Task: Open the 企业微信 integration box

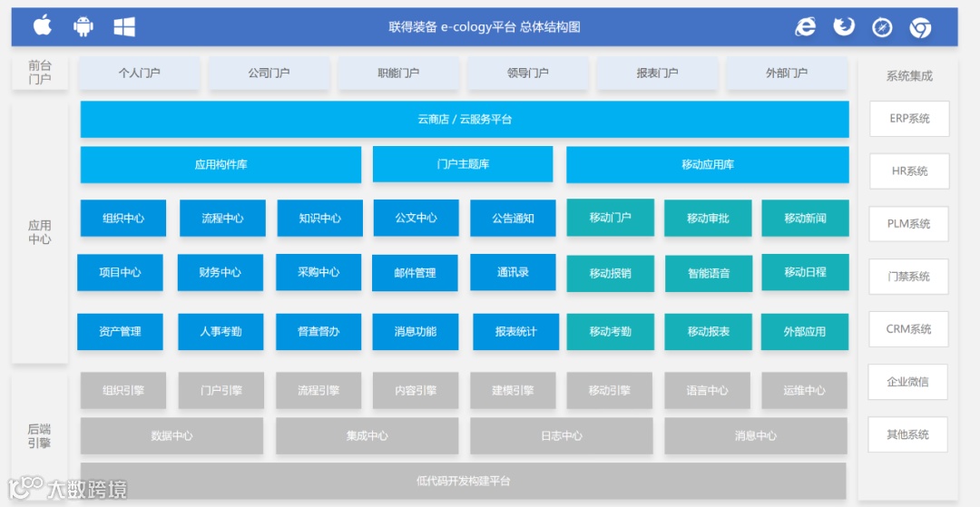Action: click(907, 382)
